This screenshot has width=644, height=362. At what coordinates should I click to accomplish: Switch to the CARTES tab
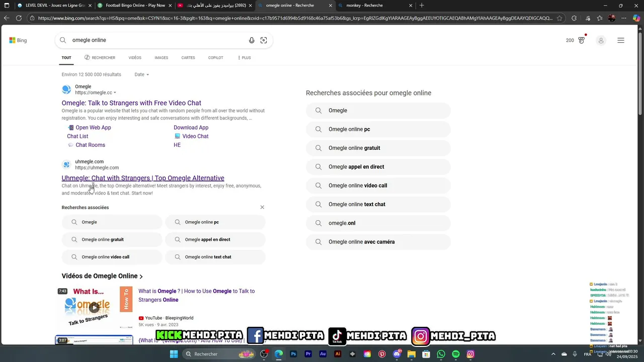coord(188,58)
